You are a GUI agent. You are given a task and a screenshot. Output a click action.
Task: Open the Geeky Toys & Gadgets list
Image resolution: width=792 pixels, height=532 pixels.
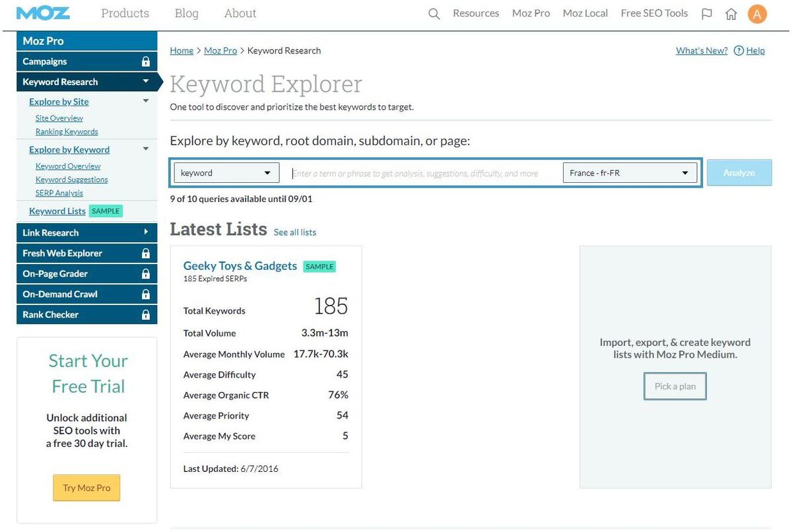coord(240,265)
